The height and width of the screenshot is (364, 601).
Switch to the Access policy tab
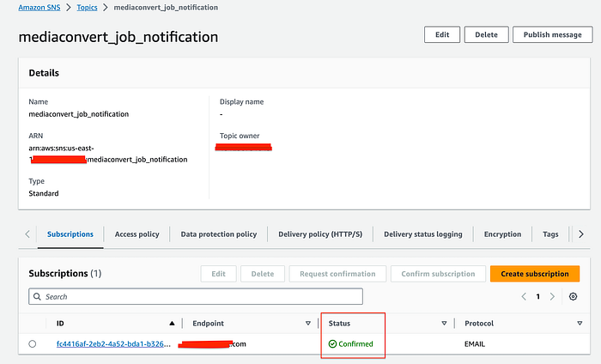click(137, 234)
